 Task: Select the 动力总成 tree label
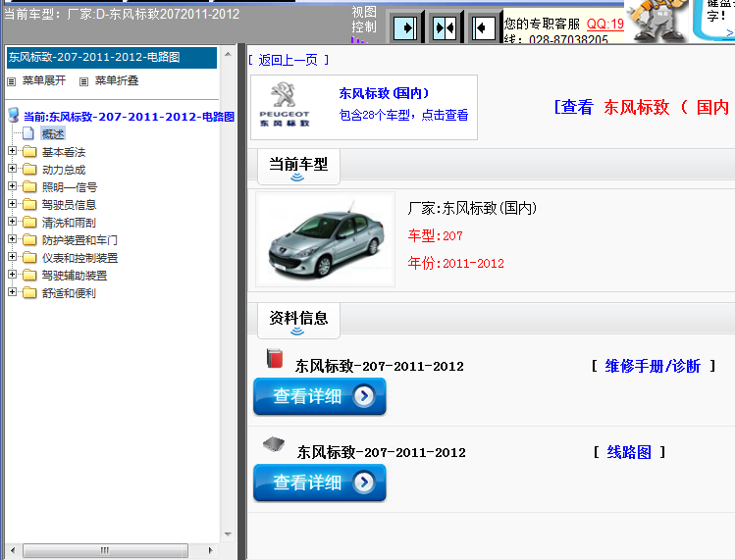tap(64, 170)
